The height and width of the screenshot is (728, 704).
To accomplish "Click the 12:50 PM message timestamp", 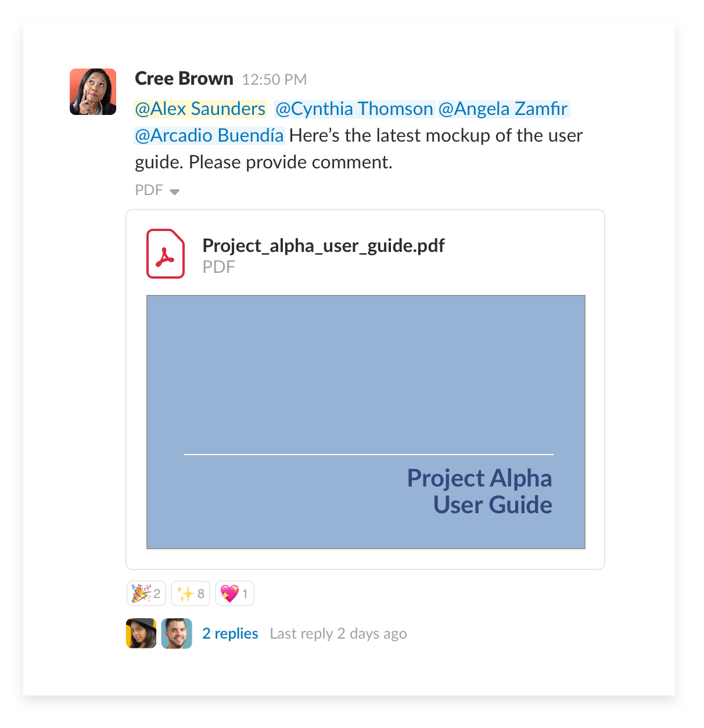I will pyautogui.click(x=274, y=80).
